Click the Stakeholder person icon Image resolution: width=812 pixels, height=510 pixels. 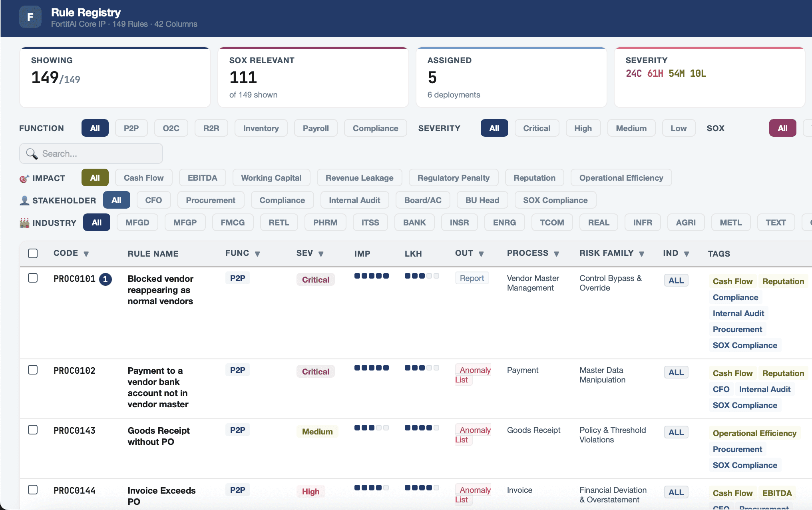(x=24, y=201)
